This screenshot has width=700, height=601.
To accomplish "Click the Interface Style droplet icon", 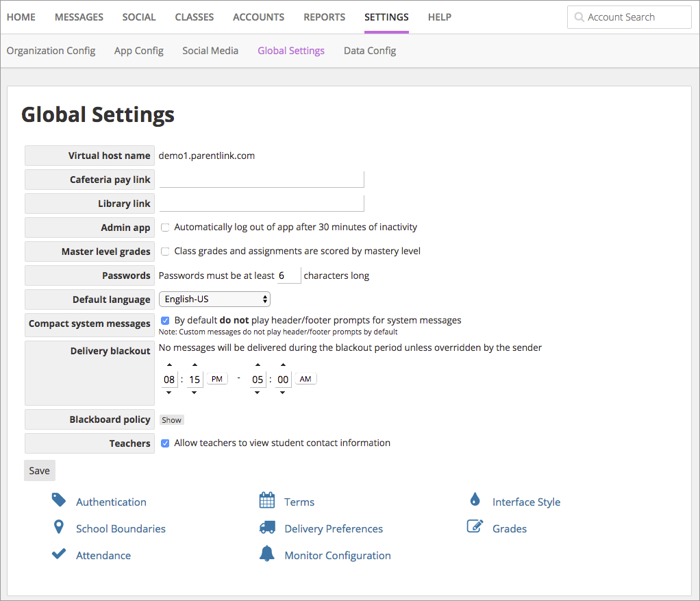I will pos(475,499).
